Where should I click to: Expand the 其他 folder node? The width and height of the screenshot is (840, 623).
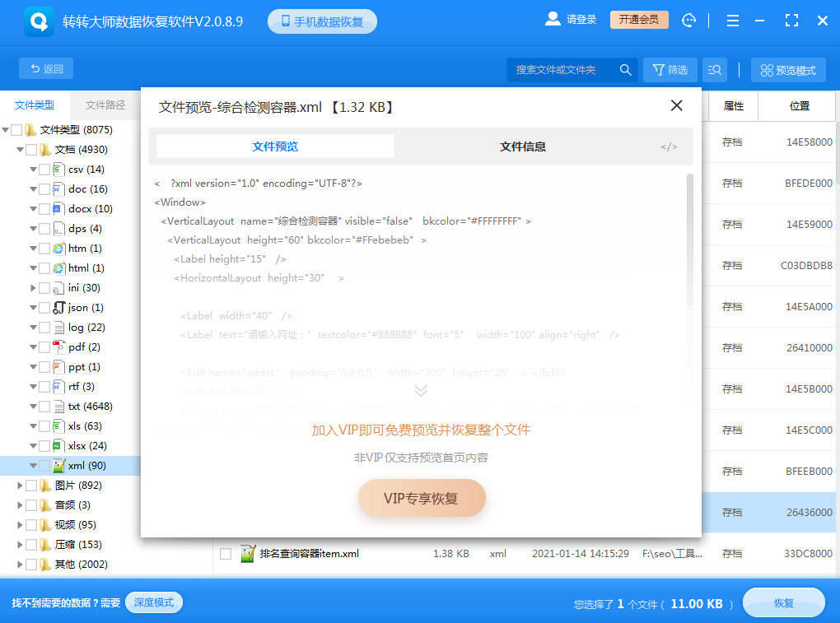tap(20, 565)
